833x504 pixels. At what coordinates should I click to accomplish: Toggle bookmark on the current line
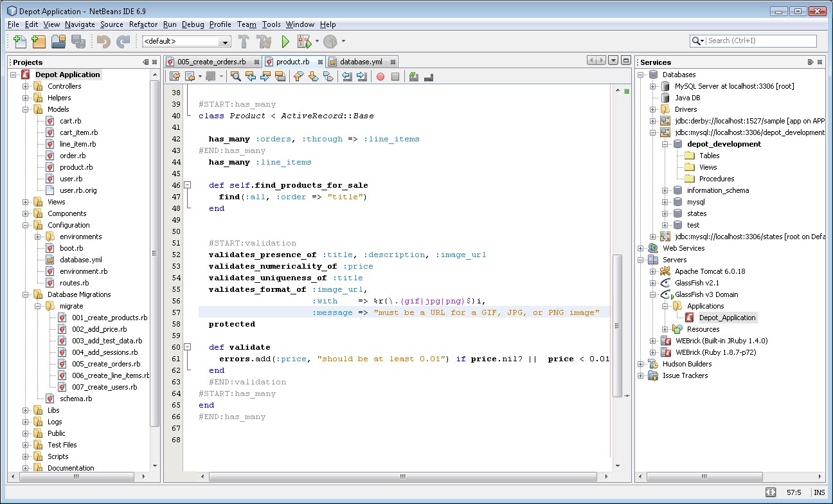click(328, 76)
